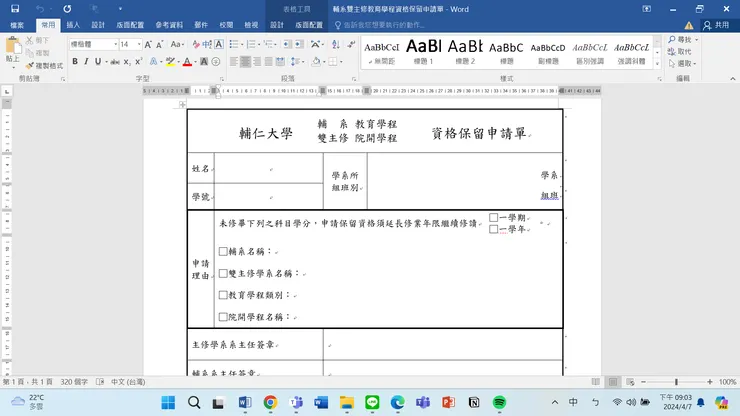This screenshot has height=416, width=740.
Task: Open the font size dropdown showing 14
Action: tap(139, 44)
